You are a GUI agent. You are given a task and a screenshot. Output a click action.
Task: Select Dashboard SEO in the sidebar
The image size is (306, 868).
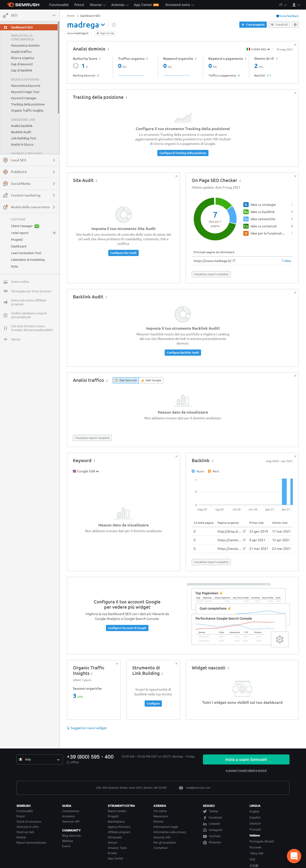tap(29, 27)
